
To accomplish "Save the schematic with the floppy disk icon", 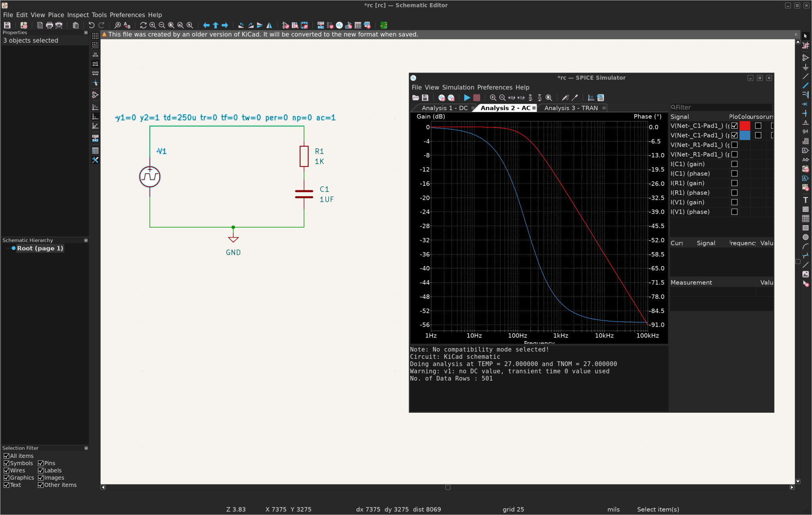I will (x=7, y=25).
